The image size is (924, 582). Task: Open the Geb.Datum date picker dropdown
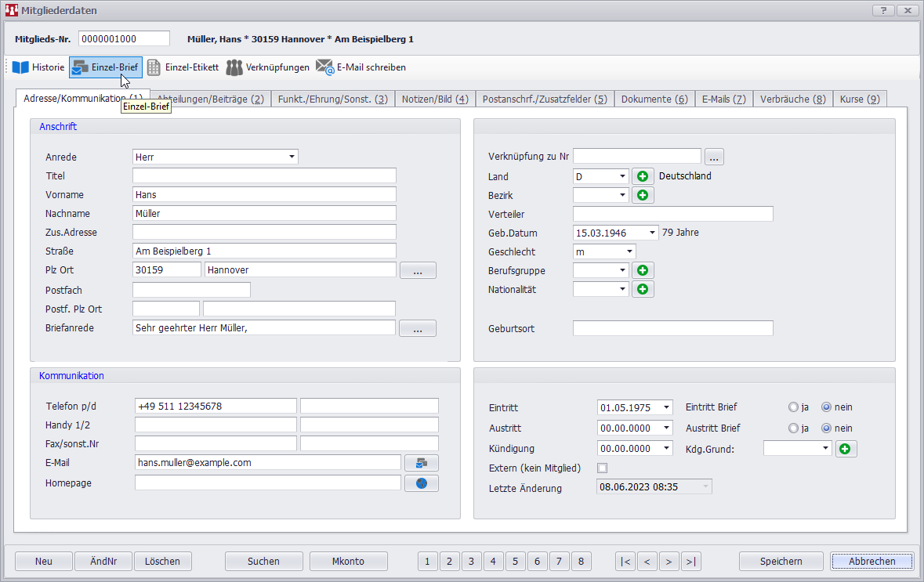click(652, 233)
